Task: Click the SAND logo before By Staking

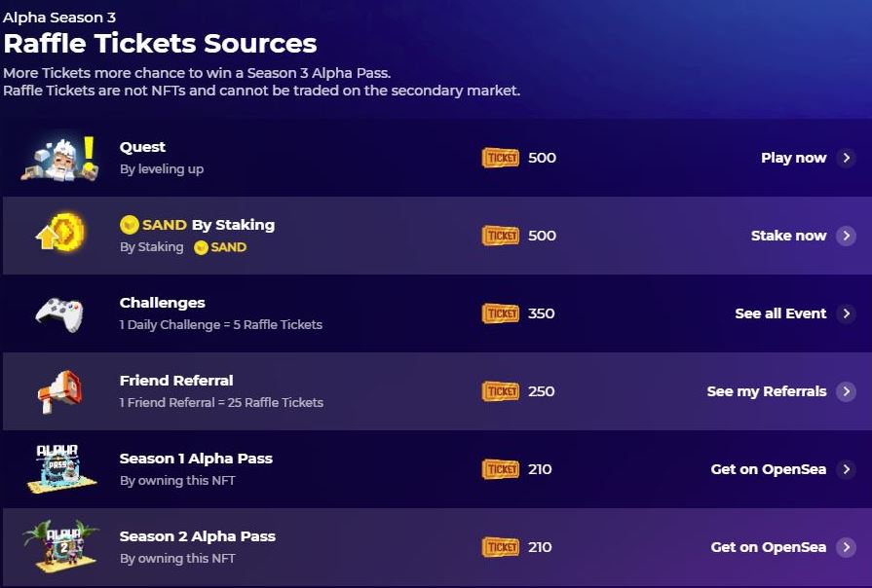Action: pos(130,225)
